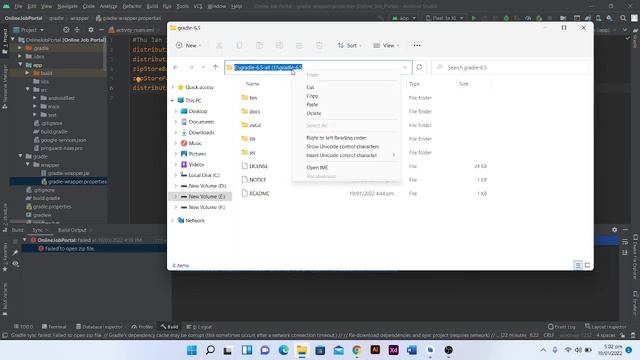Open the View dropdown in File Explorer
This screenshot has width=640, height=360.
pyautogui.click(x=386, y=45)
